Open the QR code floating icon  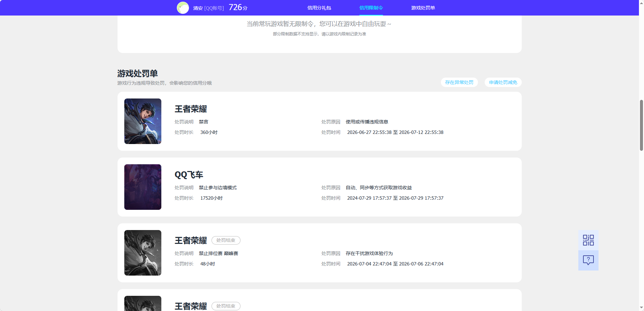click(x=588, y=240)
